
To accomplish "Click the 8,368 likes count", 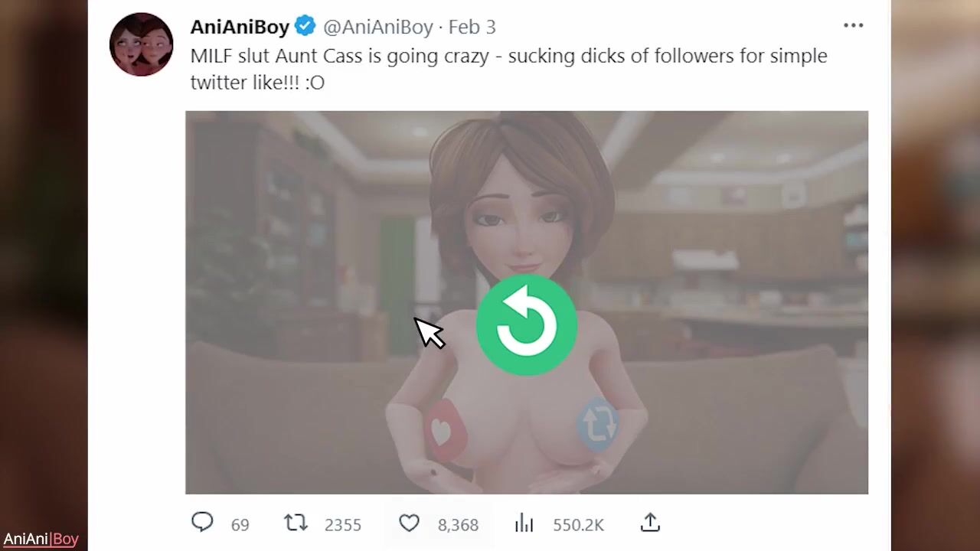I will coord(458,525).
